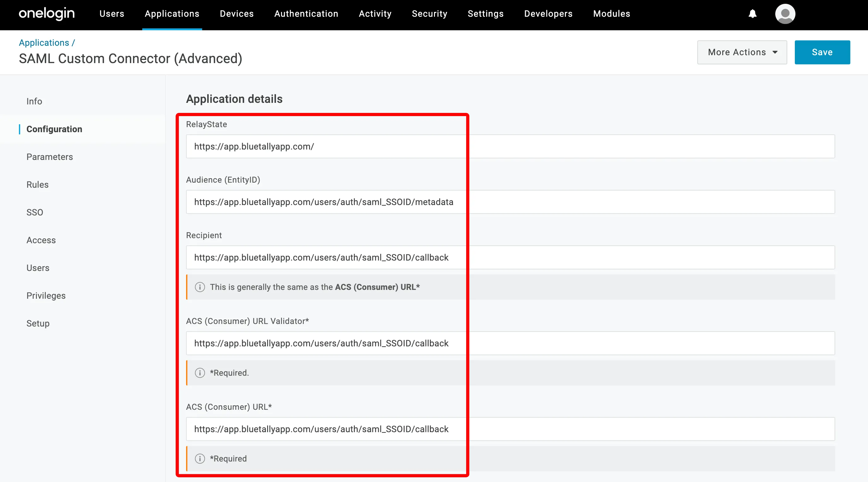Open the Activity menu

tap(375, 14)
